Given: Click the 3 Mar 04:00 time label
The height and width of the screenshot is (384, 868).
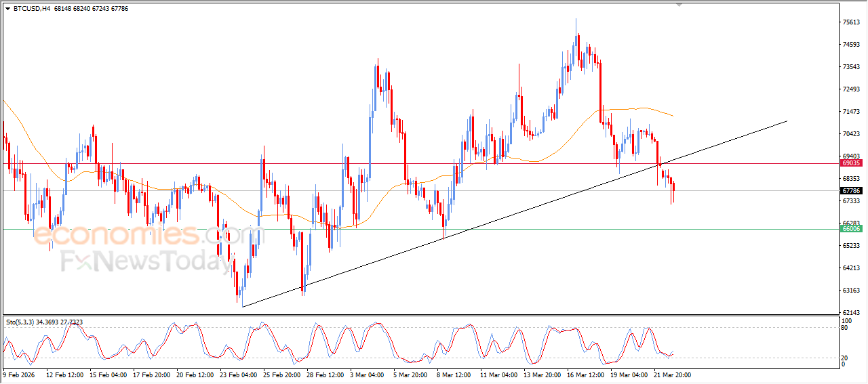Looking at the screenshot, I should tap(367, 375).
